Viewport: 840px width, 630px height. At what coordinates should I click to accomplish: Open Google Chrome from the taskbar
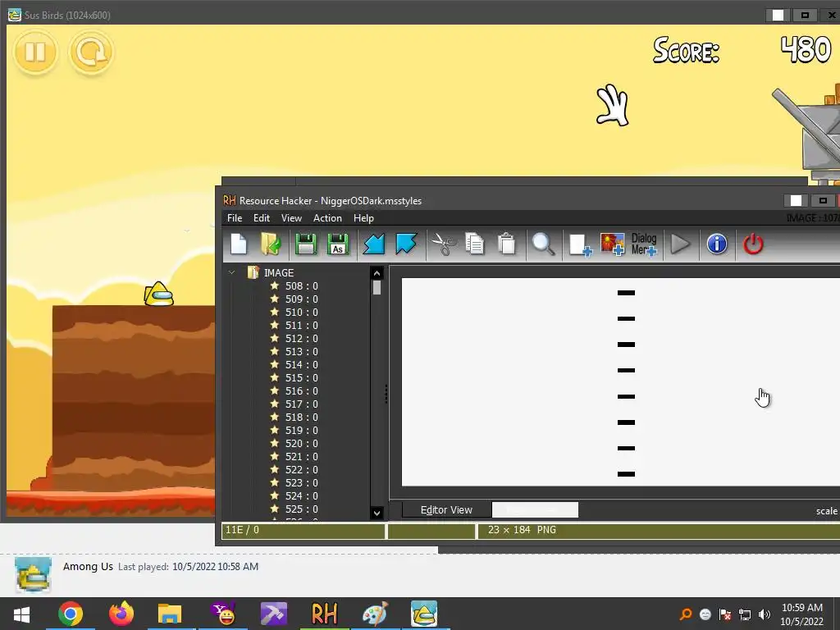click(x=71, y=614)
